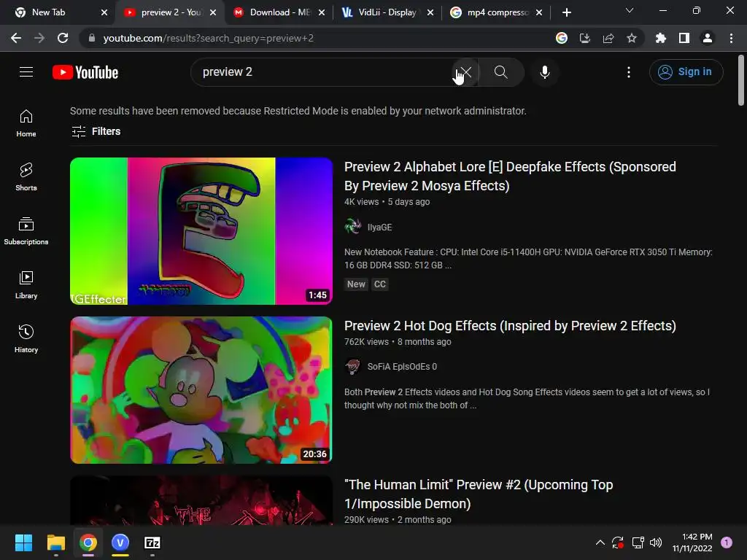Viewport: 747px width, 560px height.
Task: Visit the SoFiA EpIsOdEs 0 channel link
Action: [x=402, y=367]
